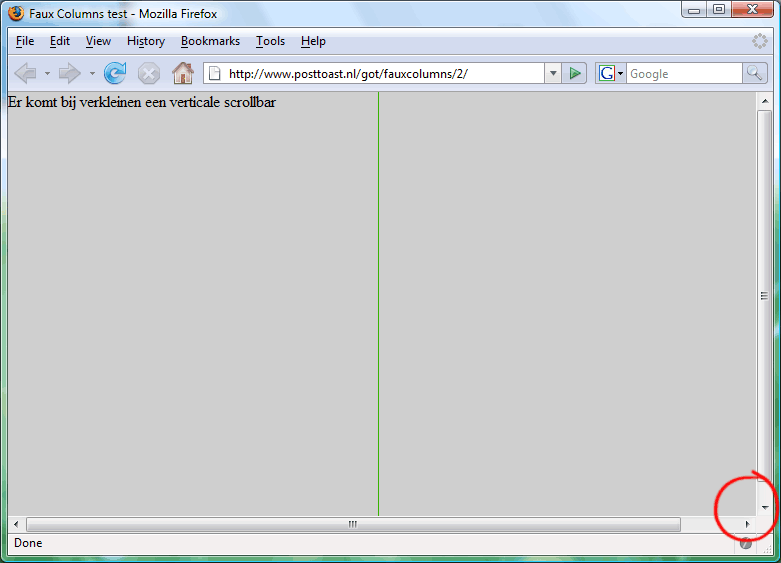Open the Forward history dropdown arrow
Image resolution: width=781 pixels, height=563 pixels.
(92, 74)
